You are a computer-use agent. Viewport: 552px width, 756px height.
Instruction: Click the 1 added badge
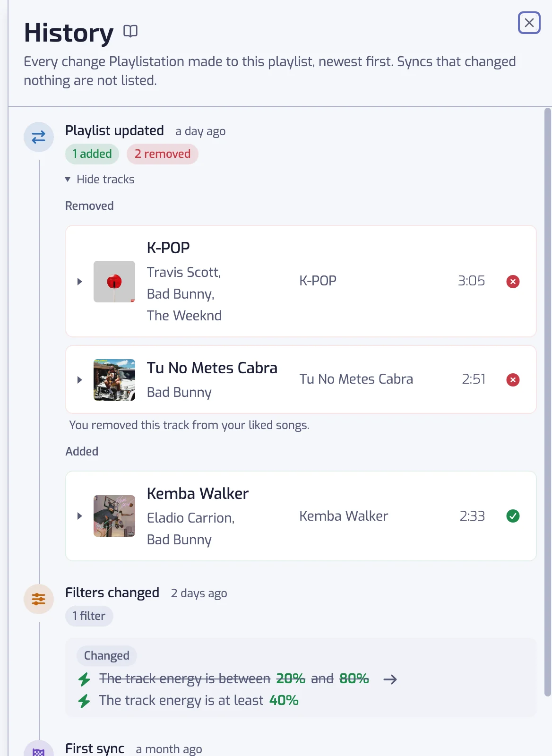click(92, 154)
